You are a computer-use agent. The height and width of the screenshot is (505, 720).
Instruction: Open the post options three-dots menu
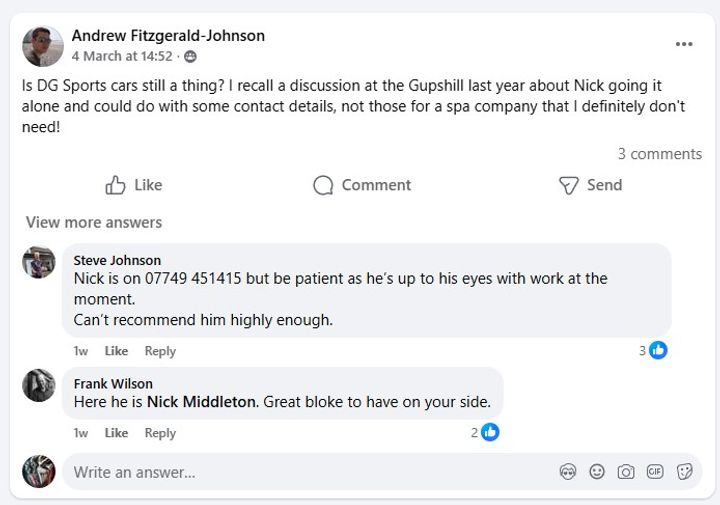pos(684,45)
